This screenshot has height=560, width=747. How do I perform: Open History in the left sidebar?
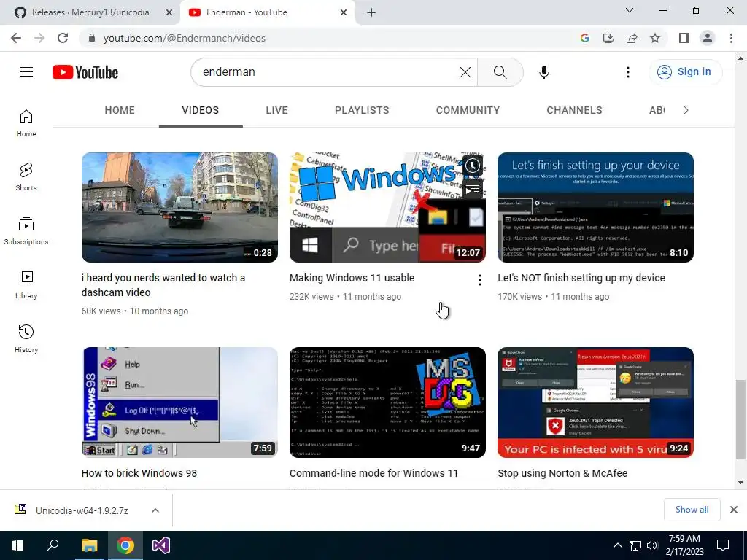pos(26,338)
